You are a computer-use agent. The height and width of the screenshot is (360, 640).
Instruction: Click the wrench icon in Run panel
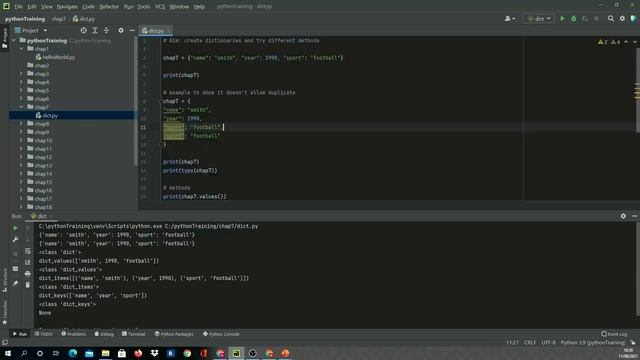(x=15, y=240)
